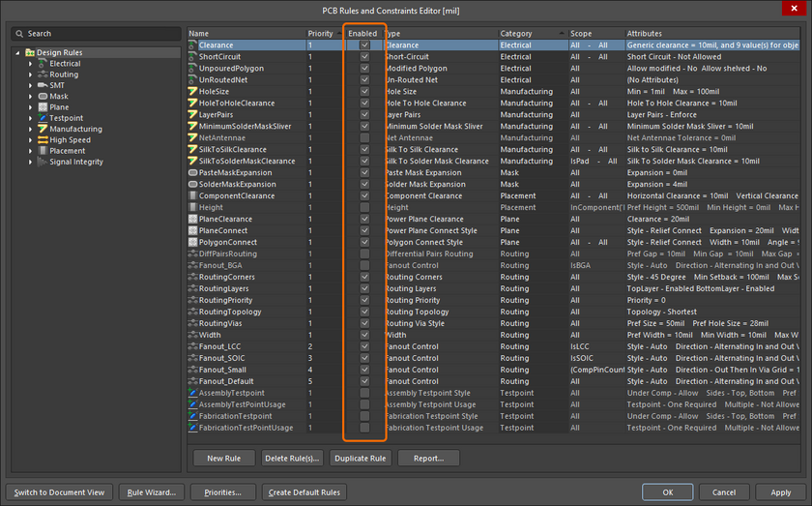
Task: Click the Electrical category icon in the tree
Action: 43,64
